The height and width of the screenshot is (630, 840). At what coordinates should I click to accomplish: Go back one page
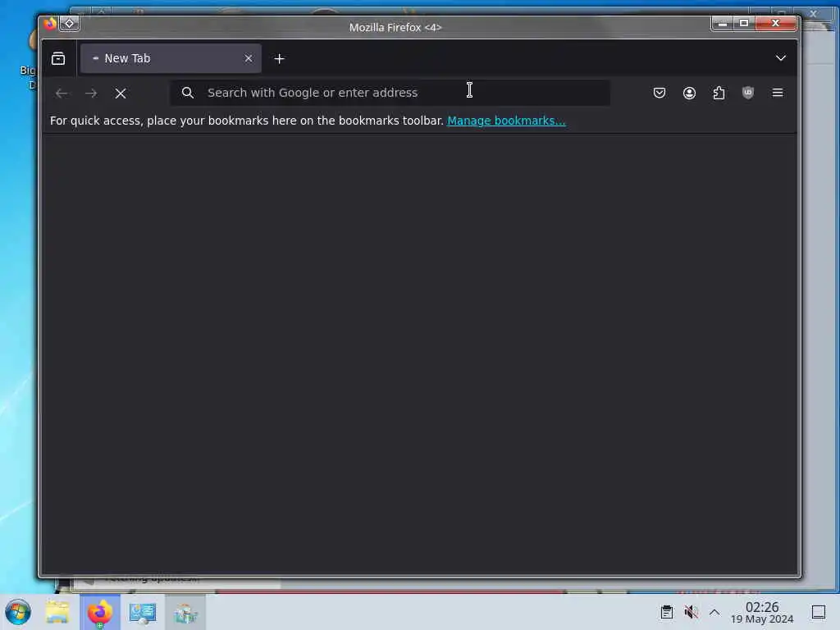[62, 94]
